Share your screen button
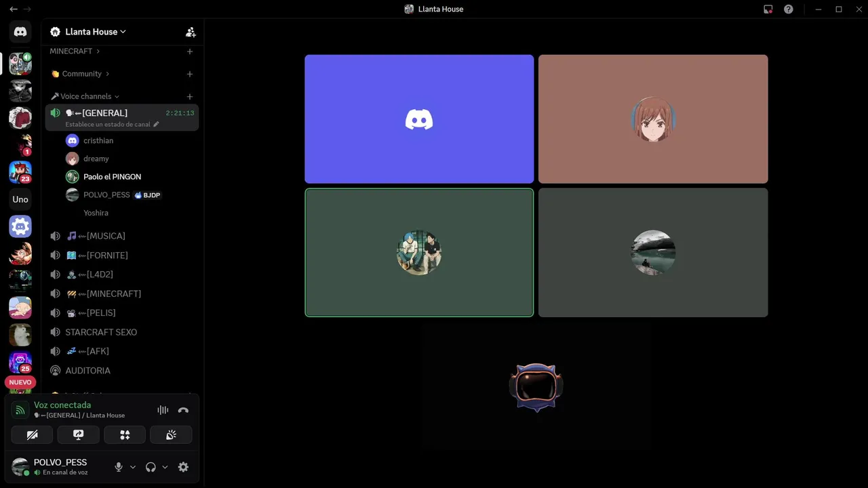 [78, 434]
